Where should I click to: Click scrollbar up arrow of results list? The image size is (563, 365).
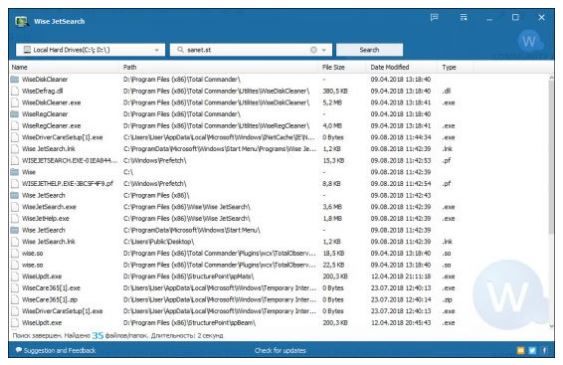coord(552,77)
